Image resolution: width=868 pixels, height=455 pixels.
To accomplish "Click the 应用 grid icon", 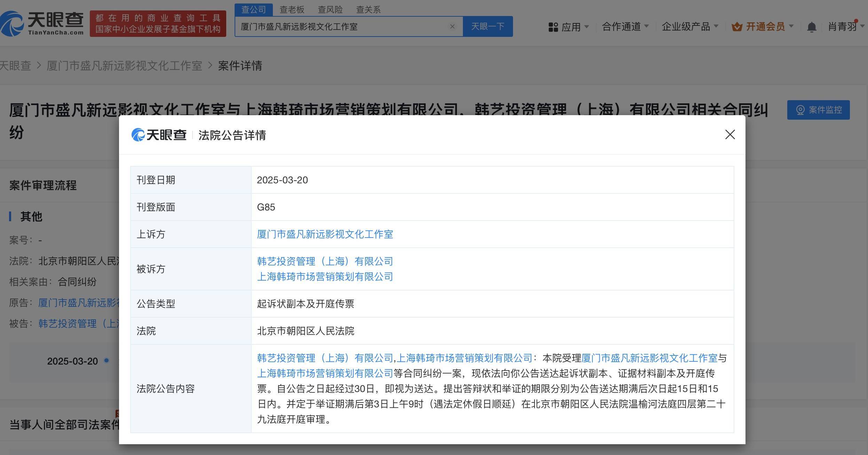I will (553, 27).
